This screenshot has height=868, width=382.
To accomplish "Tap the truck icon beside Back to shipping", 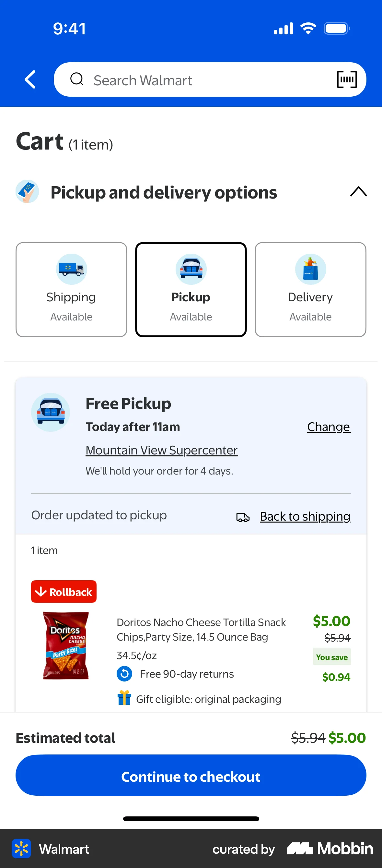I will (x=243, y=517).
